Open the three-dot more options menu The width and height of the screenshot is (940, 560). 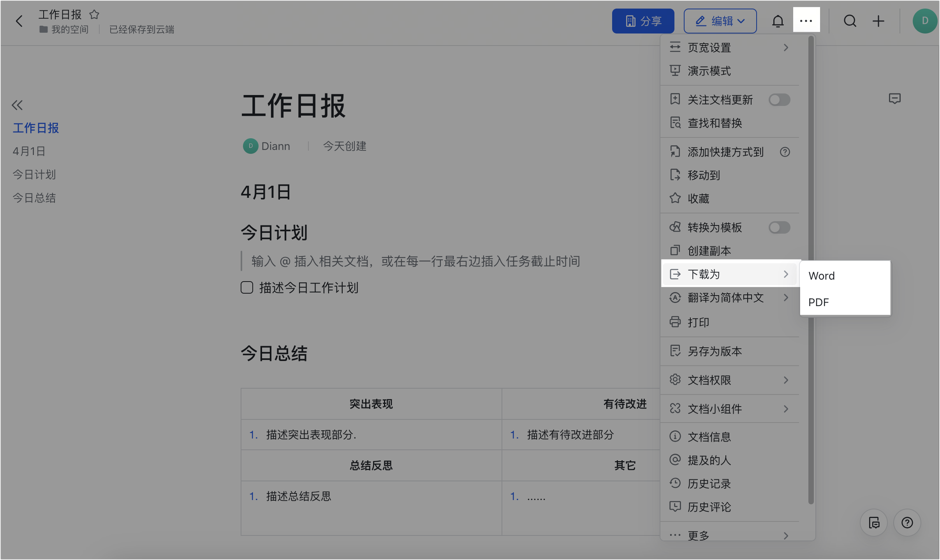tap(806, 20)
